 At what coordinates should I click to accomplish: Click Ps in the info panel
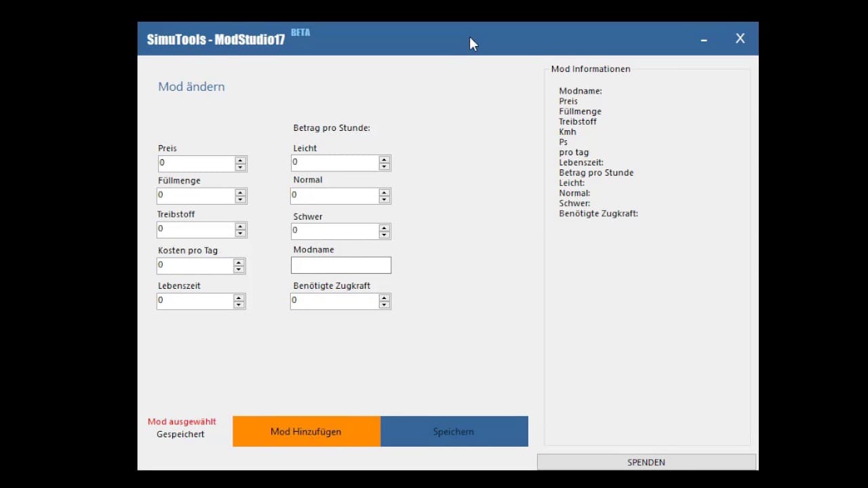pos(564,142)
